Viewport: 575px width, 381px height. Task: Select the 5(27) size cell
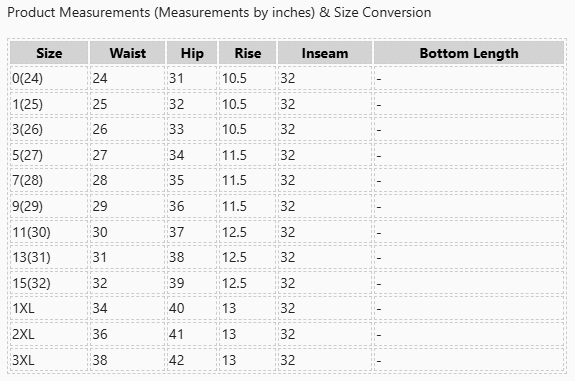(x=49, y=155)
